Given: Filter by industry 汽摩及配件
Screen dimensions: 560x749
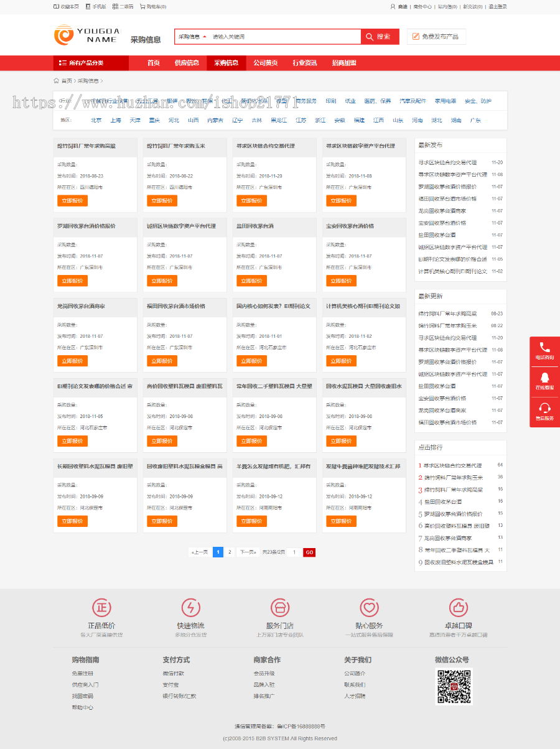Looking at the screenshot, I should coord(413,101).
